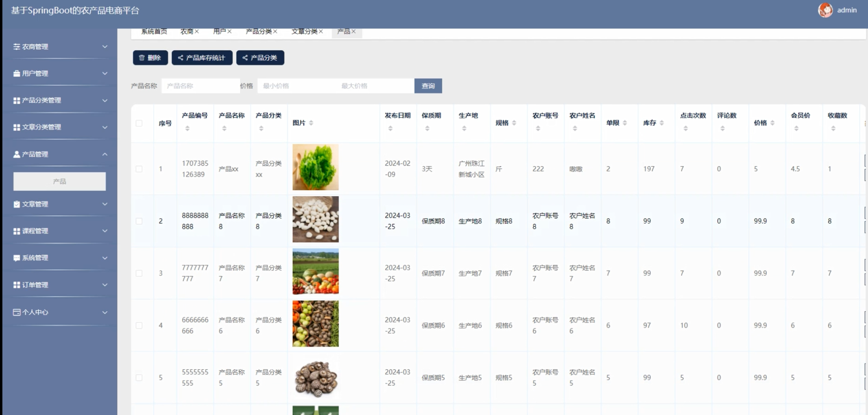Click the 个人中心 card icon
This screenshot has height=415, width=868.
[x=17, y=312]
